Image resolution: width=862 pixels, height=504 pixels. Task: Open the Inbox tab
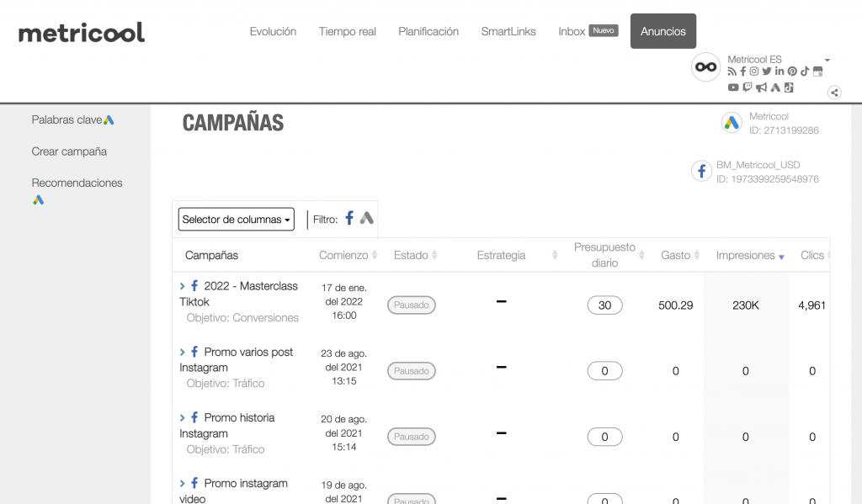click(x=572, y=31)
